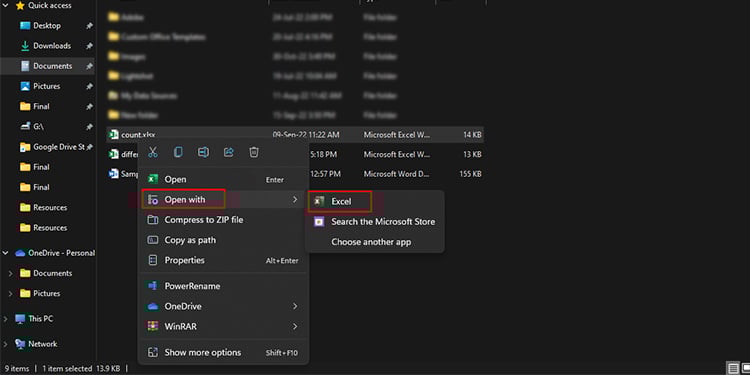This screenshot has width=750, height=375.
Task: Click the Cut scissors icon in context menu
Action: pos(153,152)
